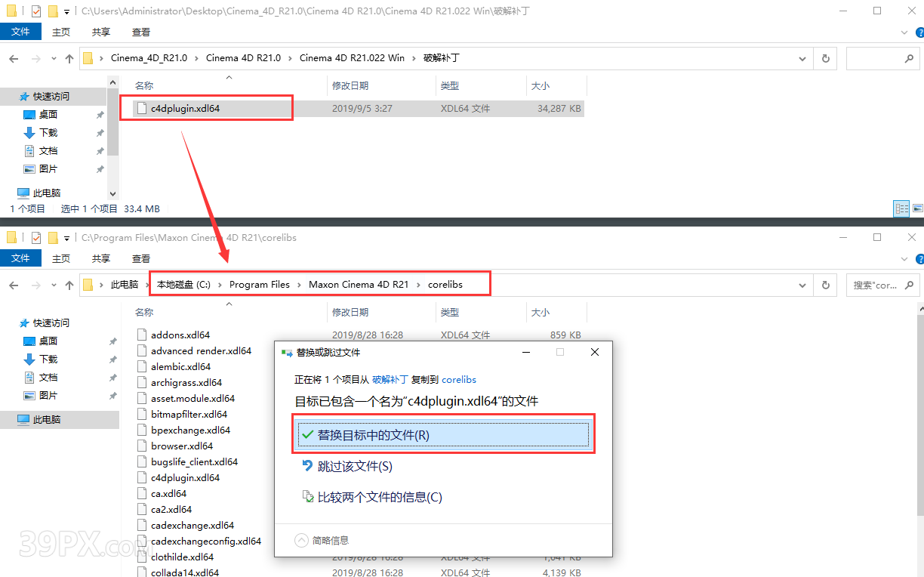924x577 pixels.
Task: Open 下载 folder in lower quick access
Action: click(x=48, y=359)
